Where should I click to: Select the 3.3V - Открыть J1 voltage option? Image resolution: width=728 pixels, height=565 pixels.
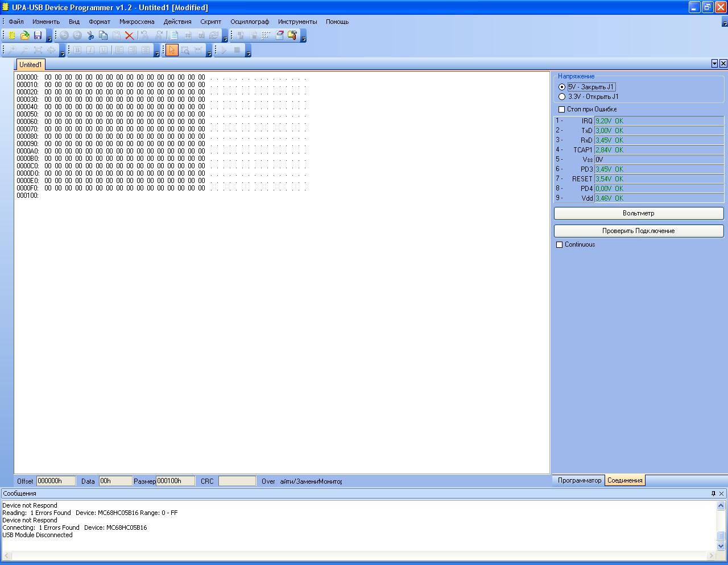tap(589, 97)
